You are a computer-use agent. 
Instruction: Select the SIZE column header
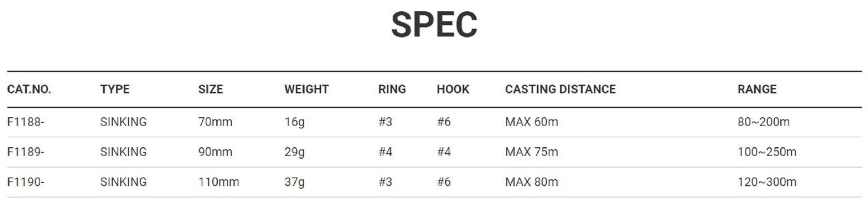point(210,89)
